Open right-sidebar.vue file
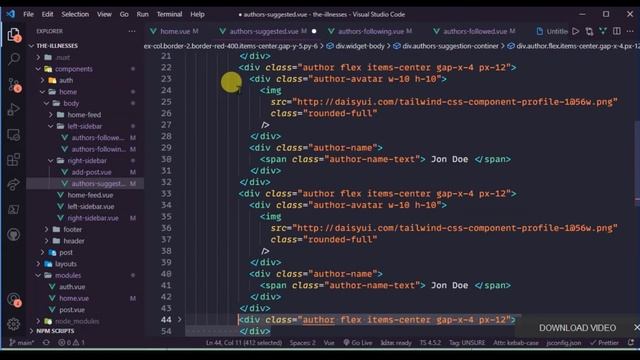 tap(93, 218)
